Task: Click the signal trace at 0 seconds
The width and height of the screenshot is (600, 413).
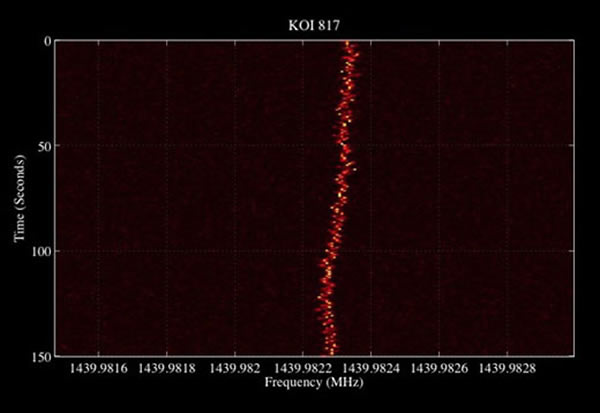Action: (x=349, y=44)
